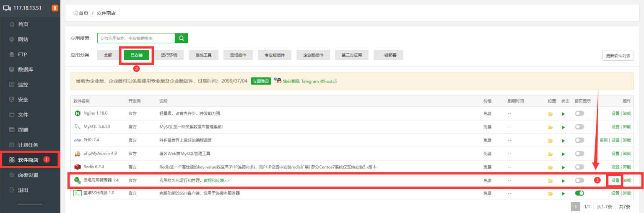Open the phpMyAdmin folder location icon
This screenshot has width=644, height=213.
tap(550, 154)
